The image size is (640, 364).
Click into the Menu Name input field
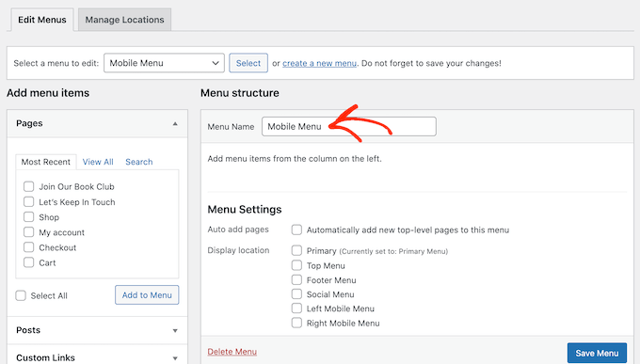pyautogui.click(x=349, y=126)
